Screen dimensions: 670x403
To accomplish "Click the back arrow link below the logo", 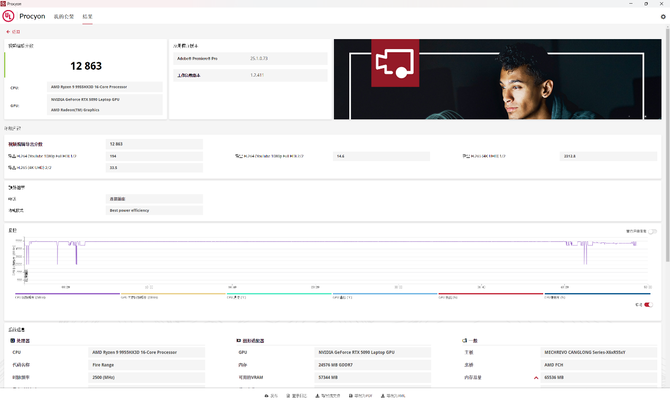I will [13, 31].
